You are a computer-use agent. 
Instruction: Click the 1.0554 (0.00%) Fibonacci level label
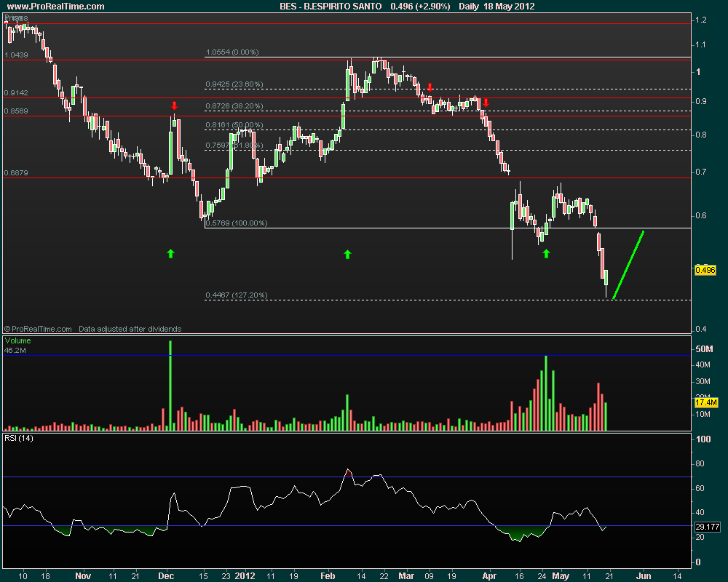pyautogui.click(x=232, y=52)
